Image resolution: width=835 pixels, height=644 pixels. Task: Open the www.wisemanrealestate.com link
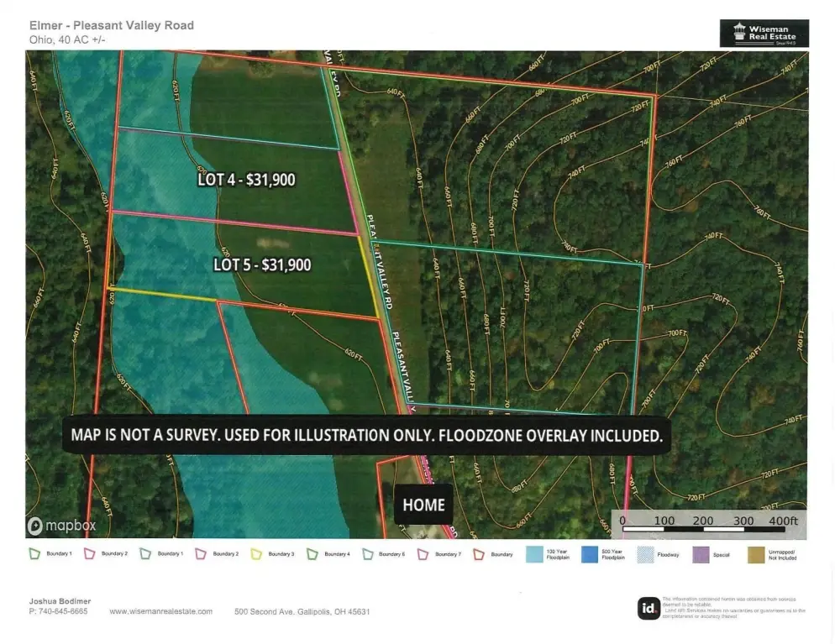pos(160,612)
